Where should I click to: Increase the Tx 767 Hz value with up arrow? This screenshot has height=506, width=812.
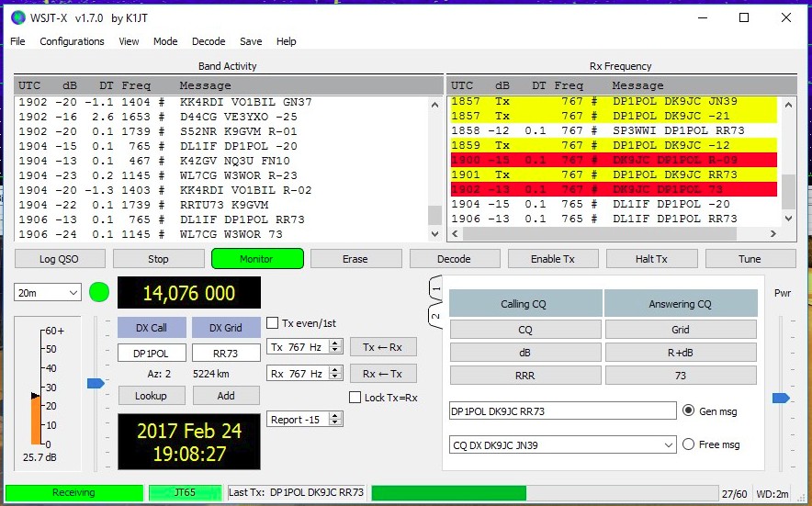335,343
